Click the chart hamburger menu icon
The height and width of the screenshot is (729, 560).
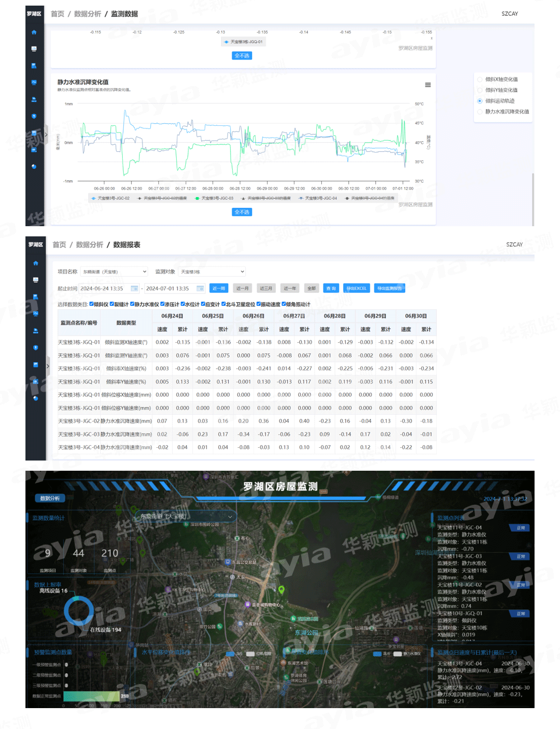[x=428, y=85]
